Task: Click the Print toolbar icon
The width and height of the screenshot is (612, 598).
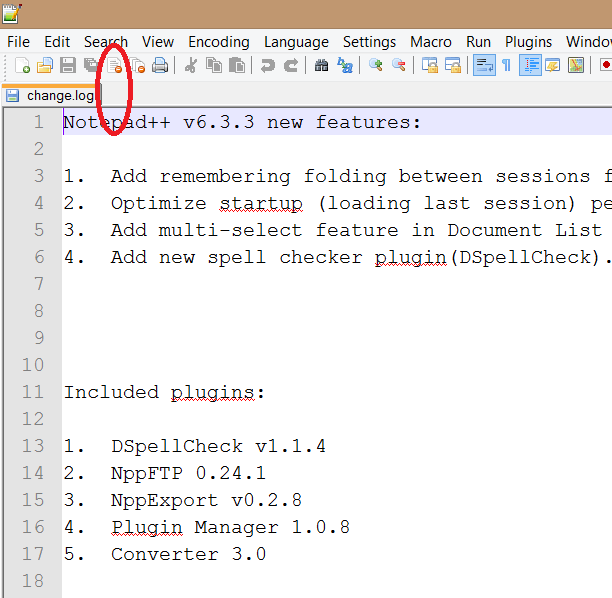Action: (160, 65)
